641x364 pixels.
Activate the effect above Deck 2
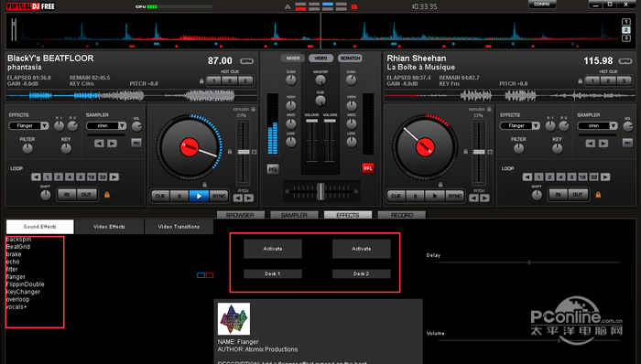362,249
